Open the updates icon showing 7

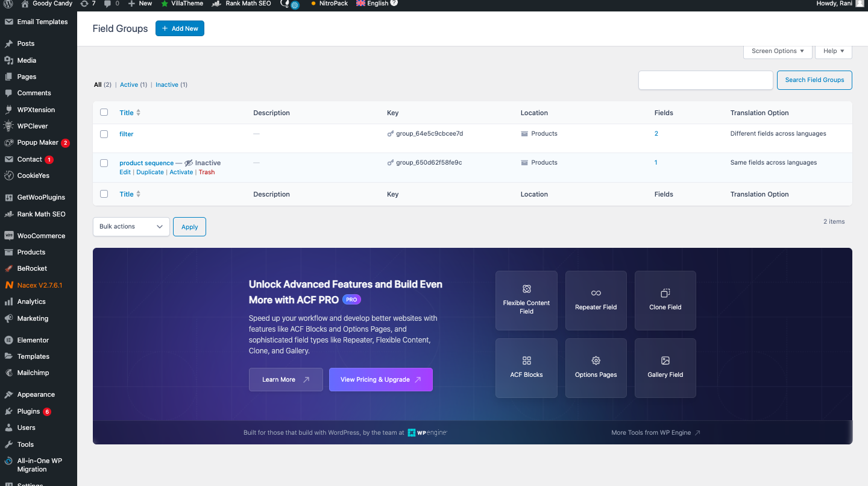click(x=87, y=4)
